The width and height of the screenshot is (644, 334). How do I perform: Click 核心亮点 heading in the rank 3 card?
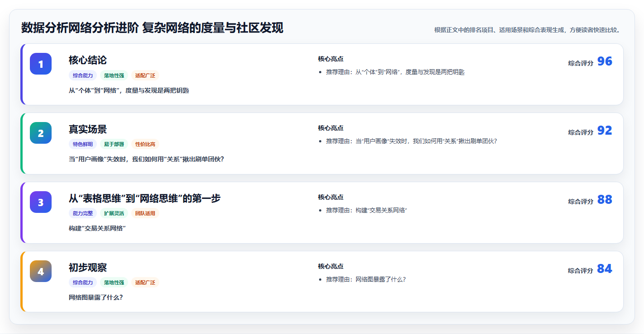[330, 197]
